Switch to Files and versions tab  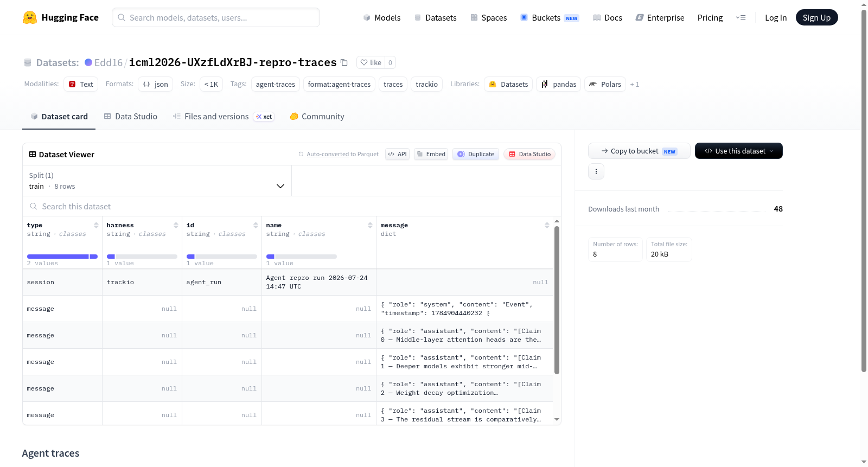pos(224,117)
